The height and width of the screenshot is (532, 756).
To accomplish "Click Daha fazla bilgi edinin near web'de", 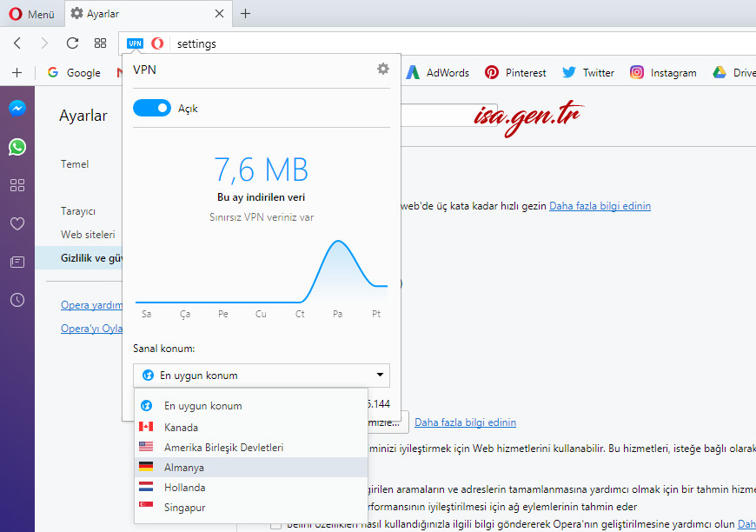I will 600,206.
